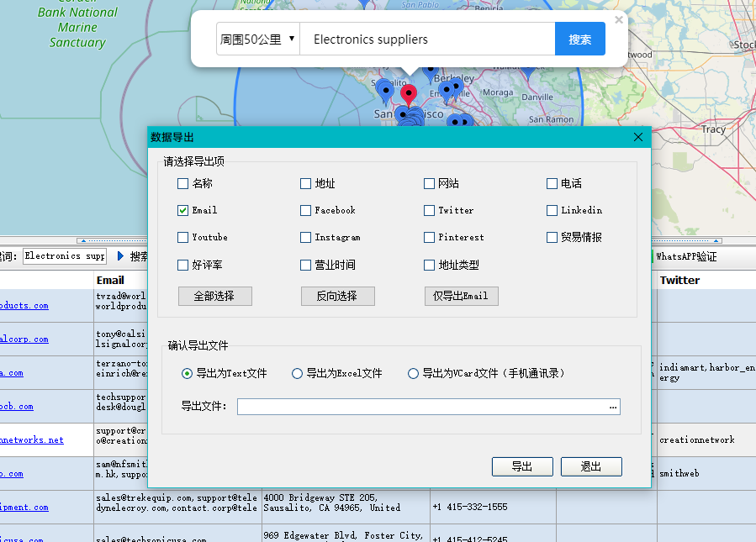The width and height of the screenshot is (756, 542).
Task: Check the 贸易情报 checkbox
Action: click(552, 238)
